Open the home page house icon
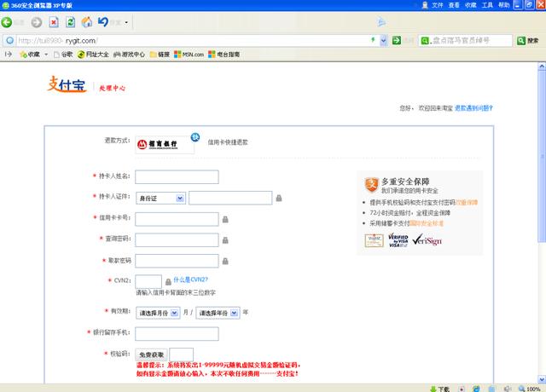This screenshot has height=392, width=546. pos(87,22)
